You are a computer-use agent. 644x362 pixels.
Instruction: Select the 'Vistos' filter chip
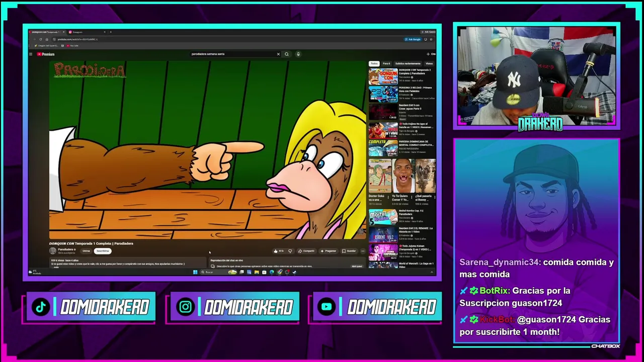point(429,64)
